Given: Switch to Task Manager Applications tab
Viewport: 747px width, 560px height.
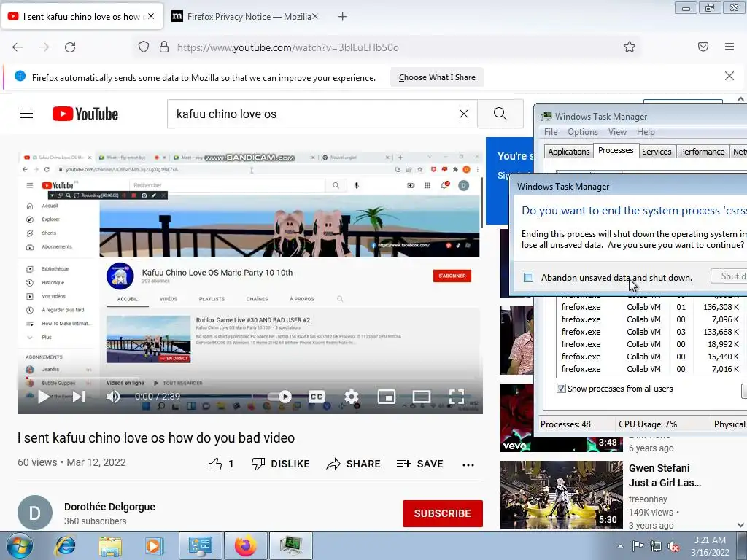Looking at the screenshot, I should click(x=568, y=152).
